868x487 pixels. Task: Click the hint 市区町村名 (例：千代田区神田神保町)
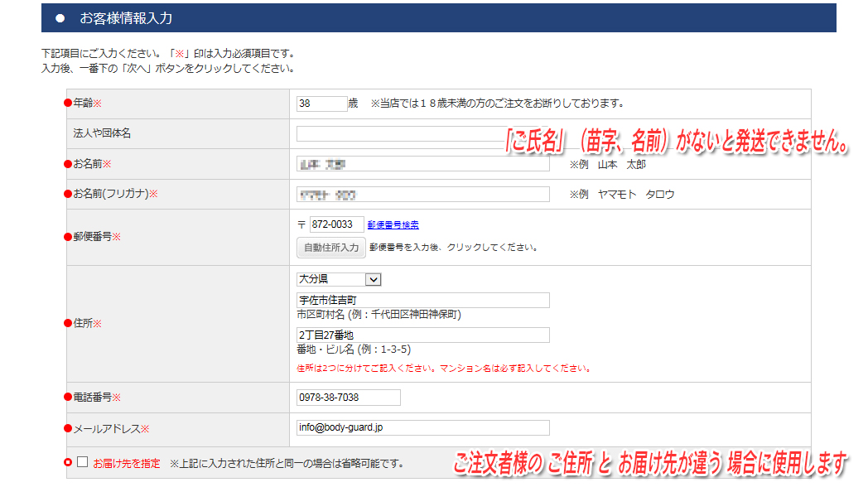[x=379, y=315]
